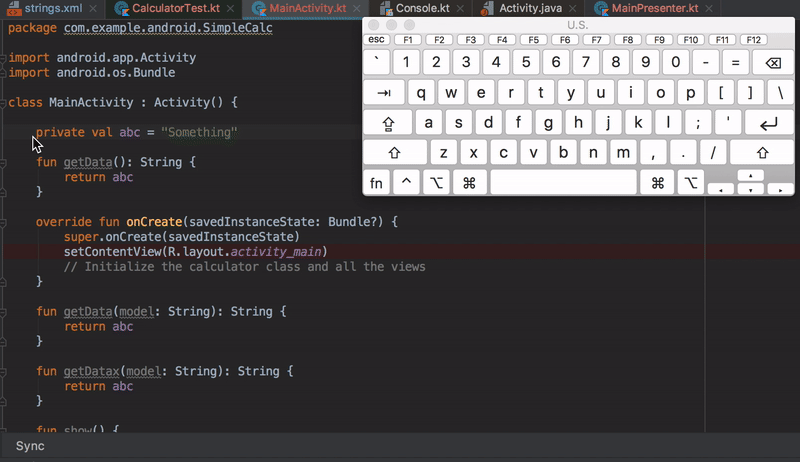Open the CalculatorTest.kt tab
Screen dimensions: 800x462
176,8
